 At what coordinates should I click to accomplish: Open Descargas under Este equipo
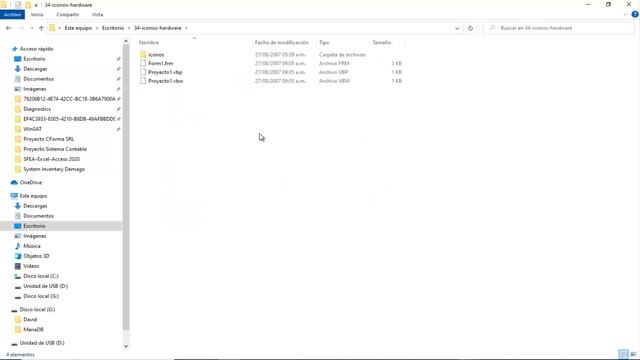(x=35, y=206)
